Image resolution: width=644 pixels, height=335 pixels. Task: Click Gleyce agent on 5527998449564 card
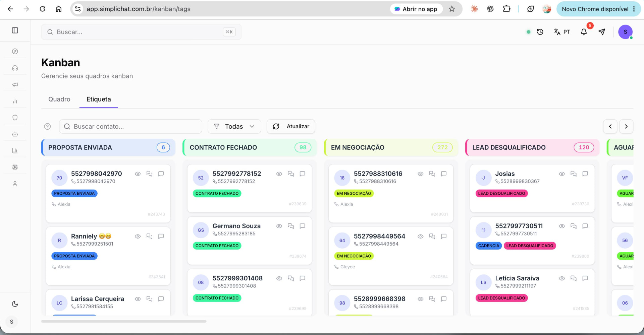347,267
